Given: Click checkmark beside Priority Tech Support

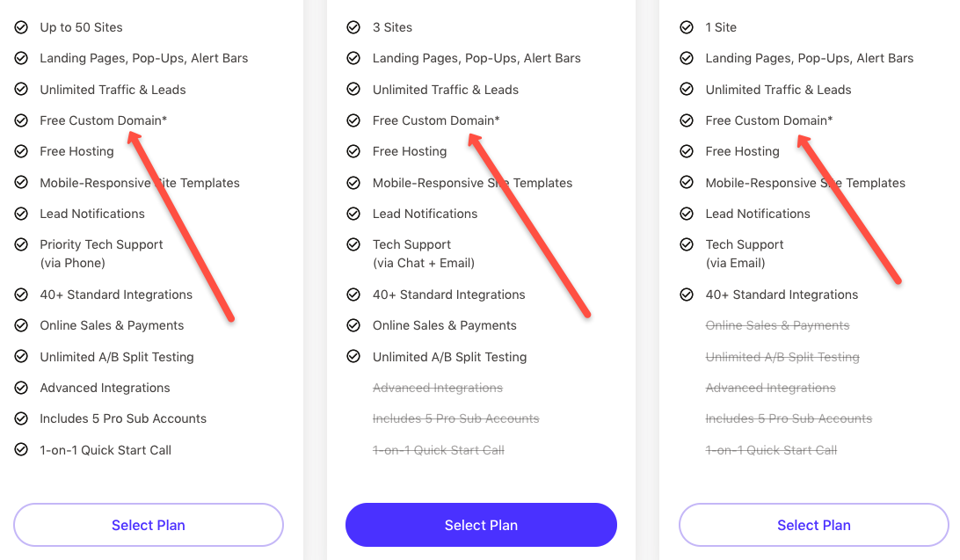Looking at the screenshot, I should (21, 244).
